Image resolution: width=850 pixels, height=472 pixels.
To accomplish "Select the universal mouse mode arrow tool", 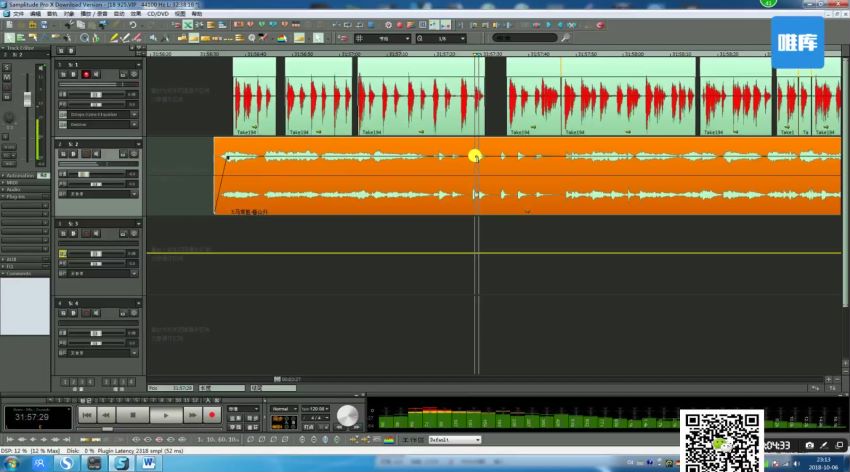I will point(9,38).
